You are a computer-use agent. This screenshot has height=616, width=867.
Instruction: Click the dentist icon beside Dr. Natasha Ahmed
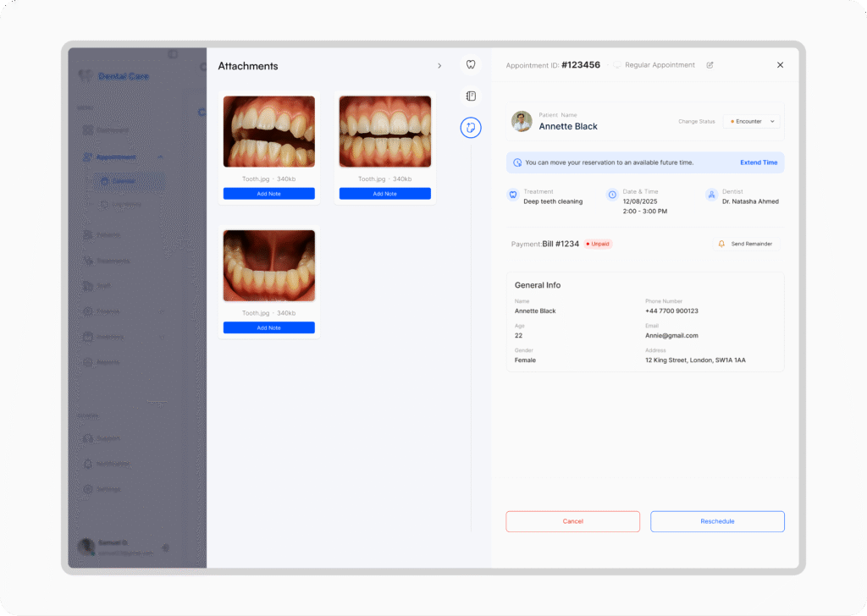click(711, 195)
